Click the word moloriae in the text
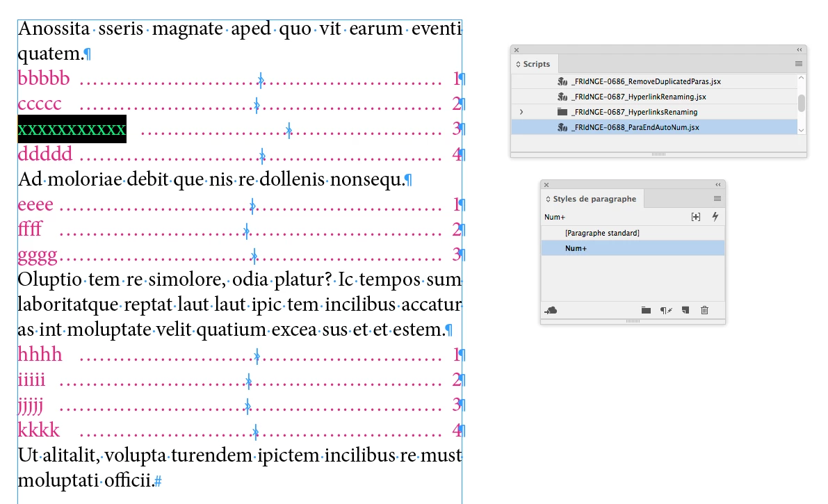The height and width of the screenshot is (504, 828). coord(86,179)
